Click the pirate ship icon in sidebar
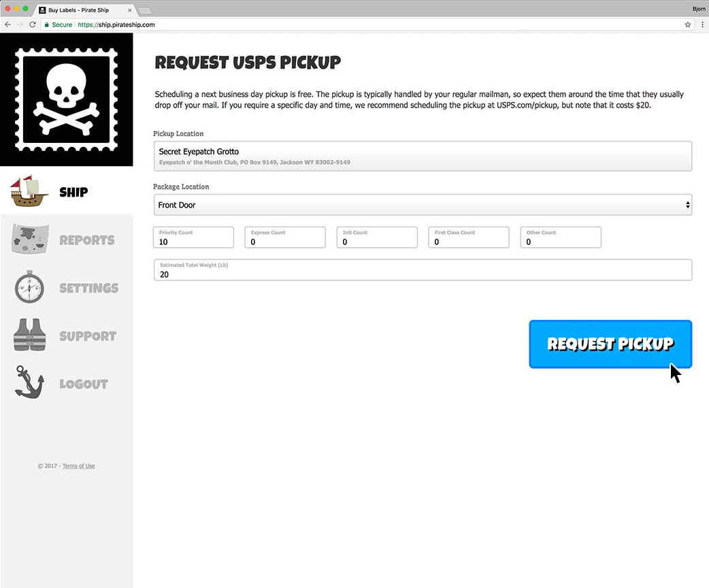The width and height of the screenshot is (709, 588). pos(29,191)
